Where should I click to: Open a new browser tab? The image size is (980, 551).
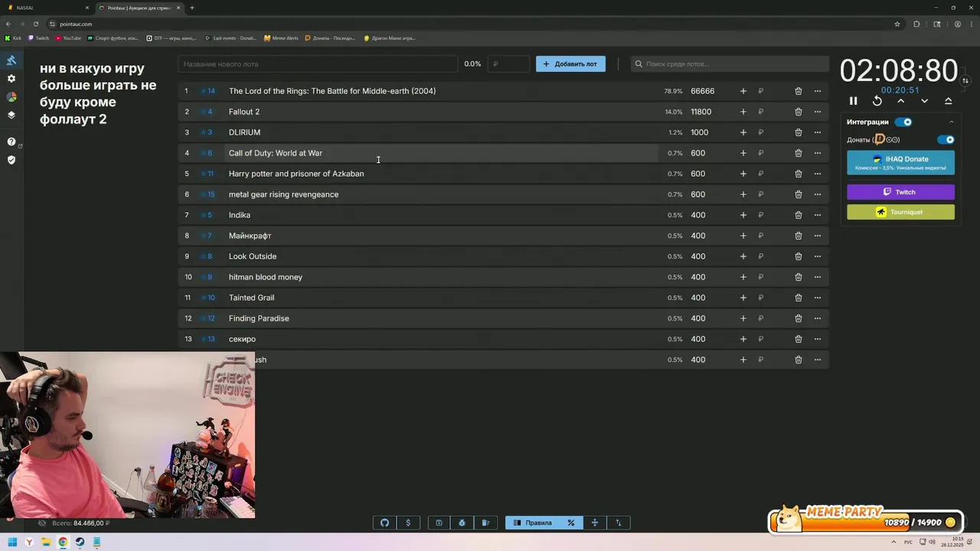[191, 8]
